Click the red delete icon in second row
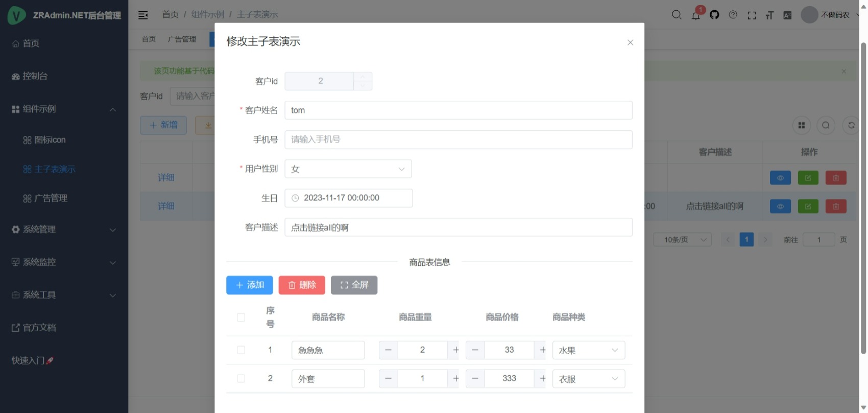Image resolution: width=868 pixels, height=413 pixels. (836, 206)
